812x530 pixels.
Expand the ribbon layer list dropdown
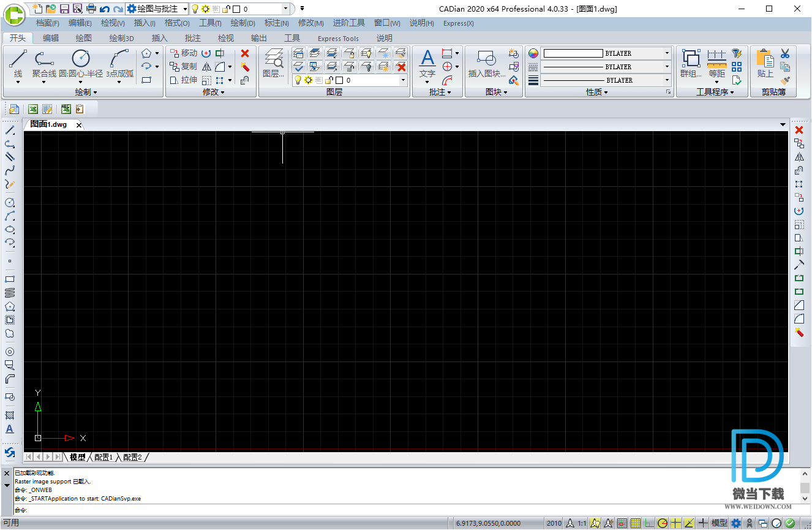[x=403, y=80]
